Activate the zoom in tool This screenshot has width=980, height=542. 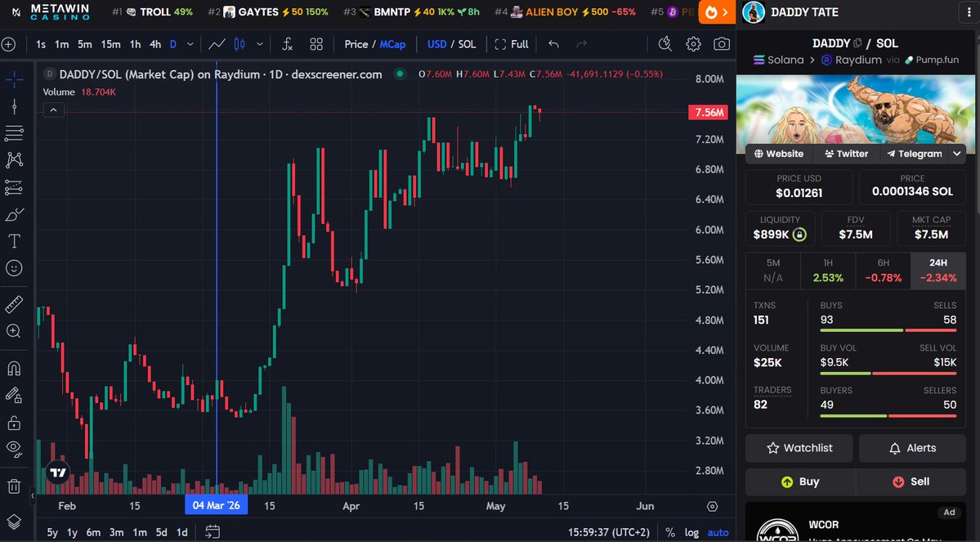[x=14, y=331]
